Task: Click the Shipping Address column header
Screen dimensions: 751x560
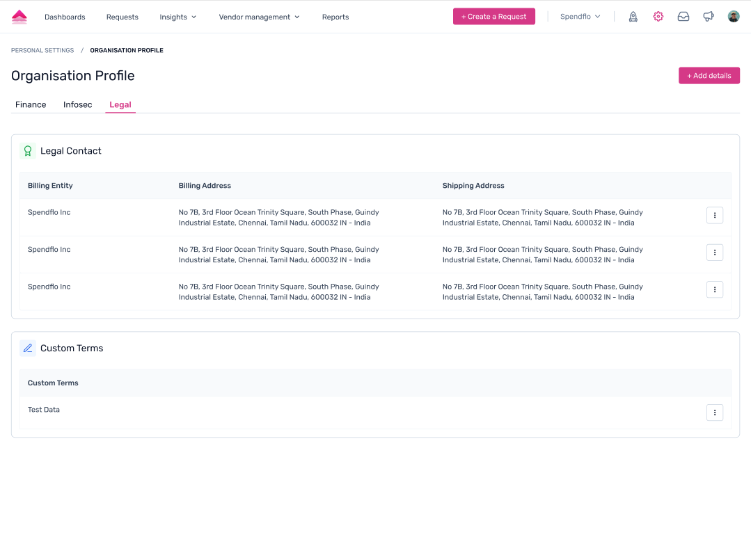Action: pyautogui.click(x=473, y=186)
